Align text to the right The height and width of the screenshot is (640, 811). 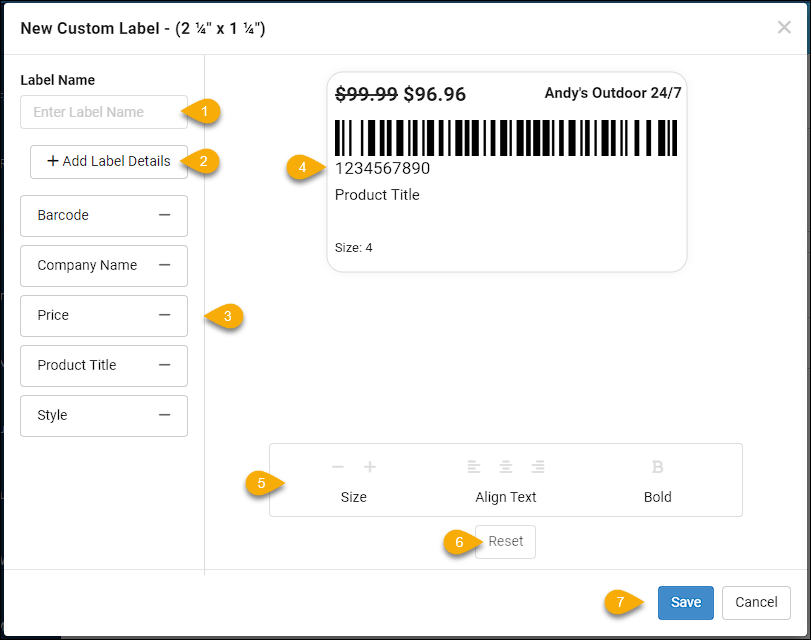(538, 466)
